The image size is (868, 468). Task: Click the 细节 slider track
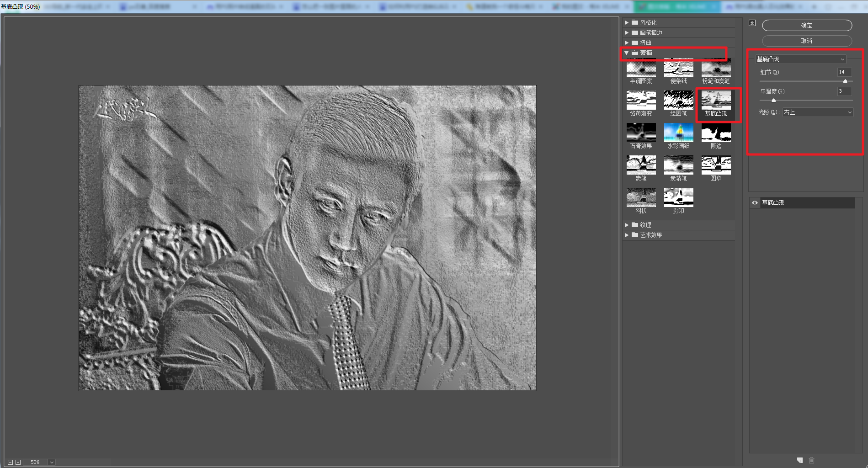pyautogui.click(x=806, y=81)
